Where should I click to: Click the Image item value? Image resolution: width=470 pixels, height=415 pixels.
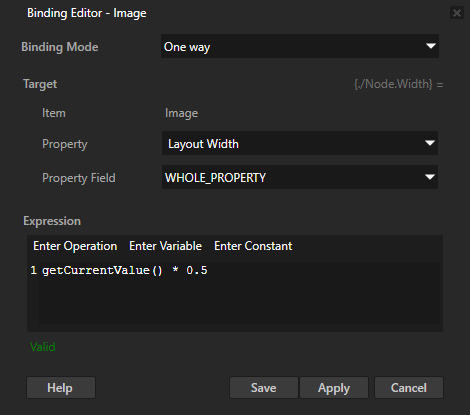point(181,113)
